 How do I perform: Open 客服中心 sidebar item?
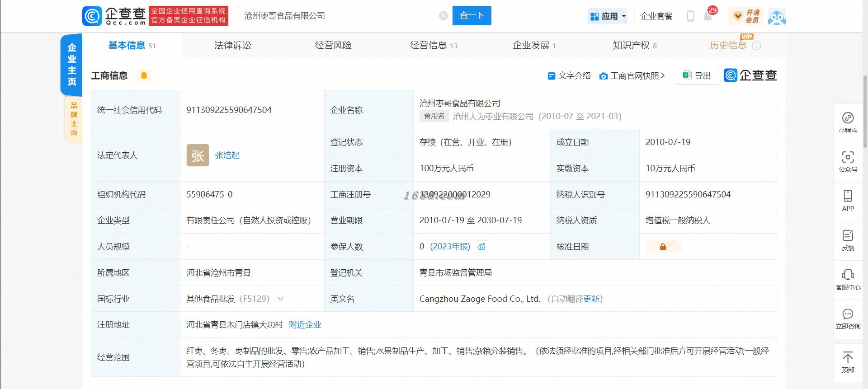(848, 280)
